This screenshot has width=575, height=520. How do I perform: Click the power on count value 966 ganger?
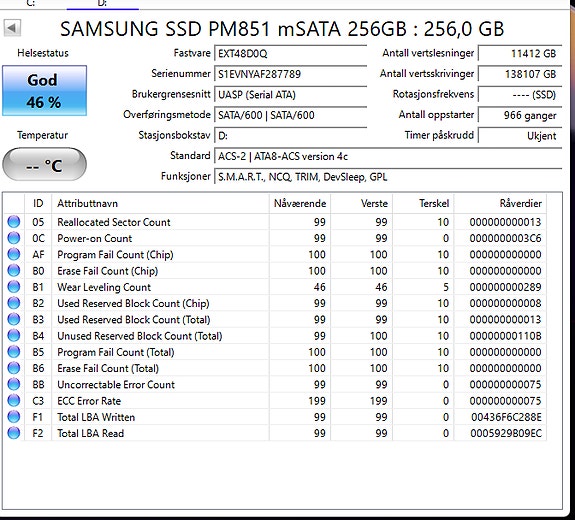pos(520,116)
